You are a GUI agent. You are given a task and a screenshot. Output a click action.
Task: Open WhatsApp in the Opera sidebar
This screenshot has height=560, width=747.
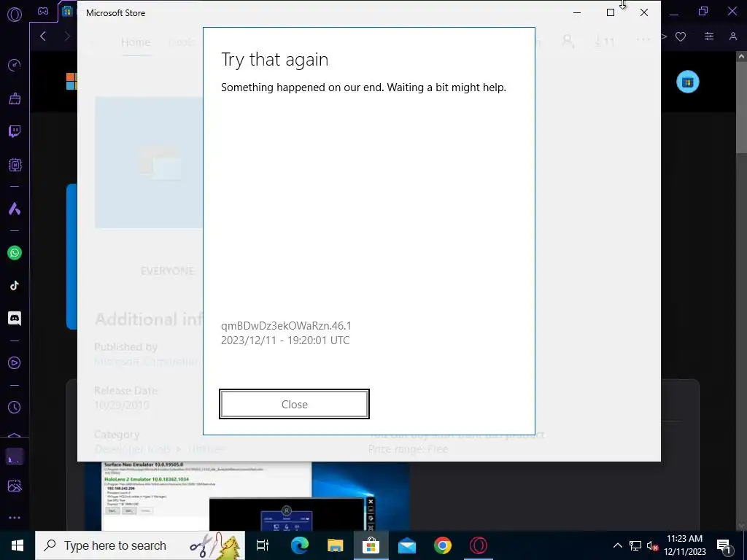pos(15,253)
